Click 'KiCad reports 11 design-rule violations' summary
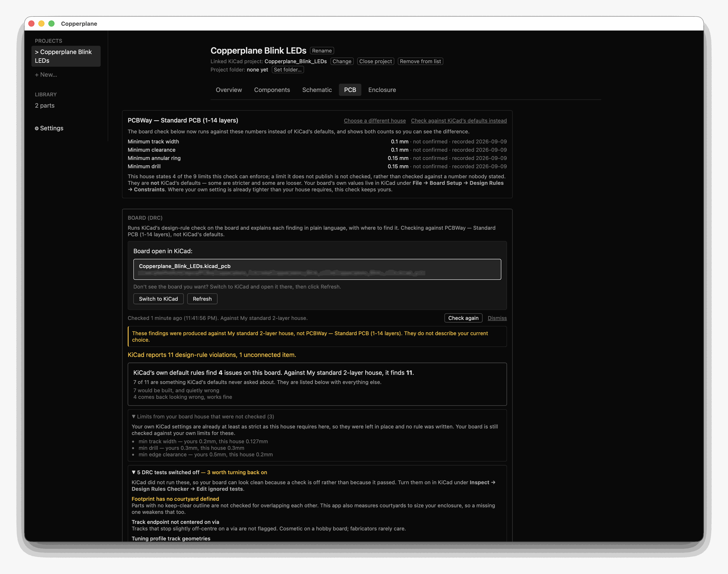 (212, 355)
